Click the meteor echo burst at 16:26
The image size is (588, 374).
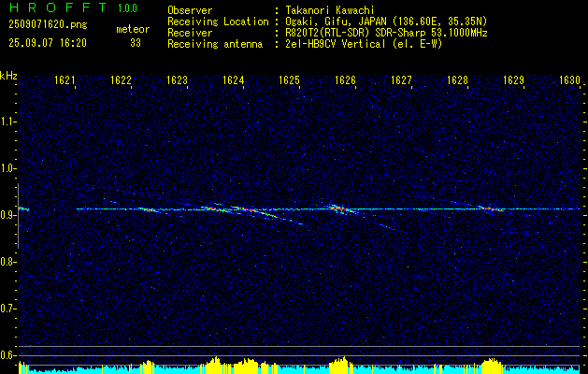(341, 209)
